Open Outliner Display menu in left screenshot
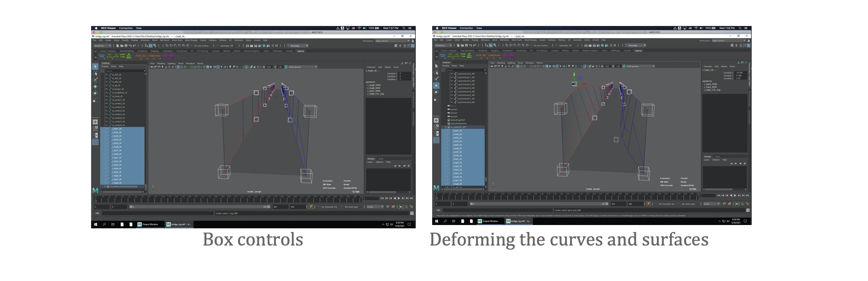 pyautogui.click(x=105, y=67)
